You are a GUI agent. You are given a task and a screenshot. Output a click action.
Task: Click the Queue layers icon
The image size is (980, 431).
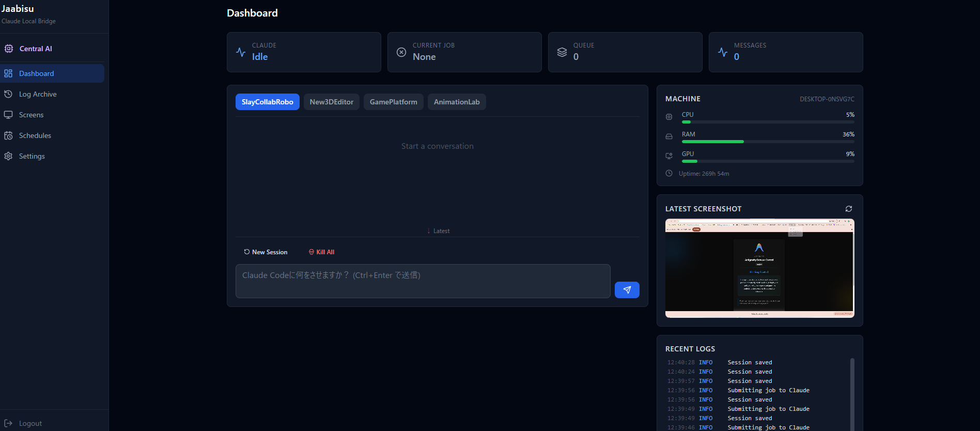point(562,52)
